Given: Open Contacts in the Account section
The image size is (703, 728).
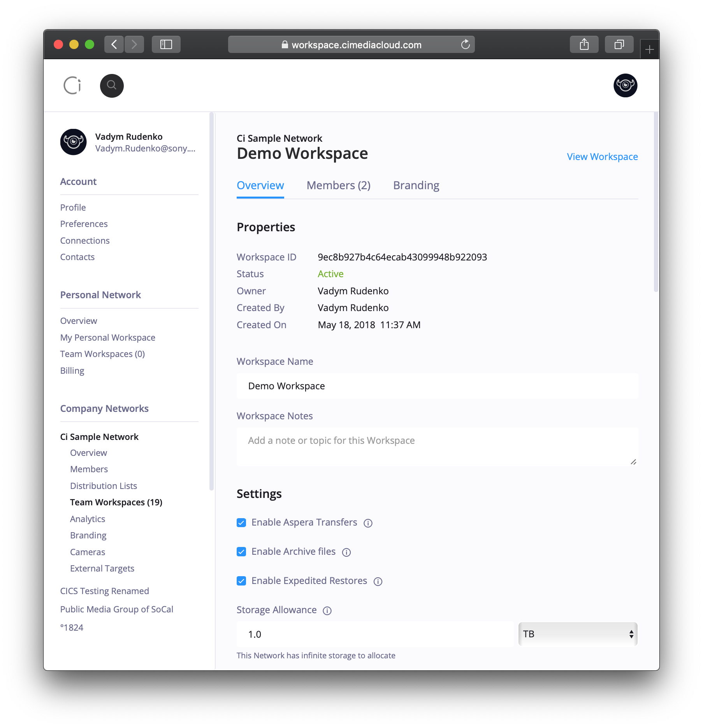Looking at the screenshot, I should point(77,257).
